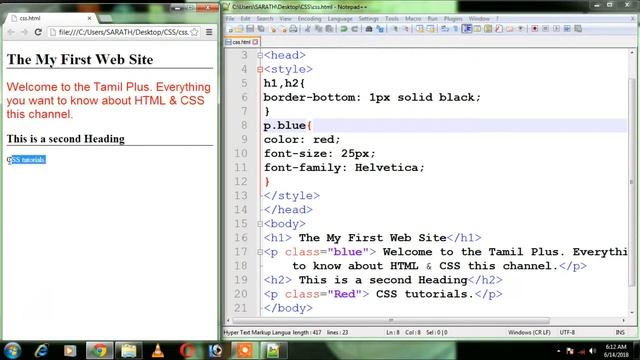Open the Language menu
Image resolution: width=640 pixels, height=360 pixels.
(340, 19)
